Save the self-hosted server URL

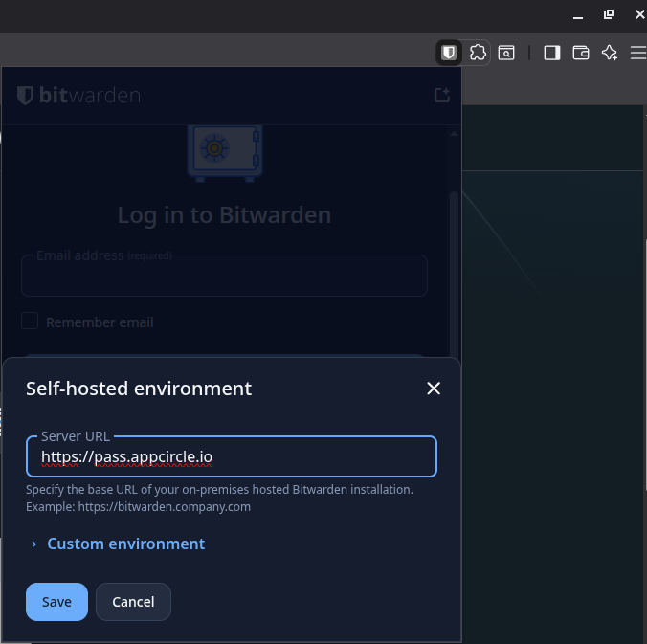point(56,602)
